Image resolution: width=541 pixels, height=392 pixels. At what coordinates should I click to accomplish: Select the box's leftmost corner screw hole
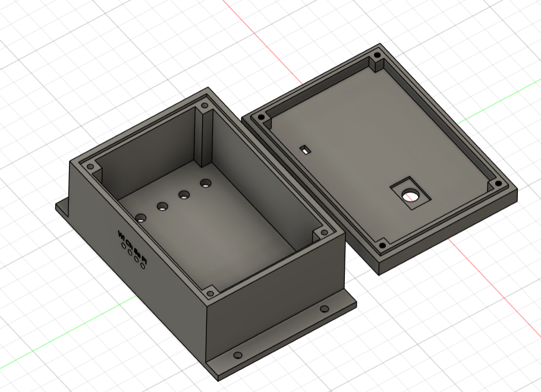(90, 167)
